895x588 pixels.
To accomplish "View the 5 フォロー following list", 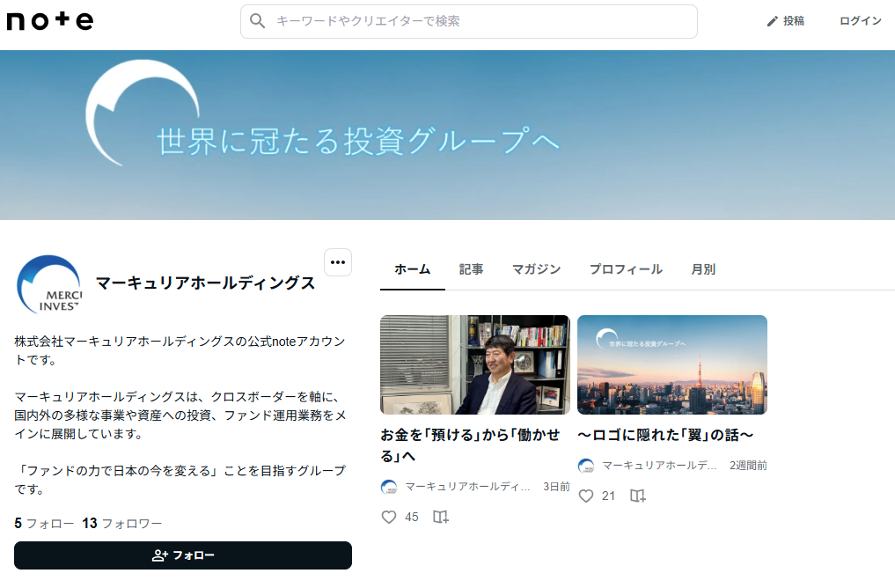I will tap(44, 524).
